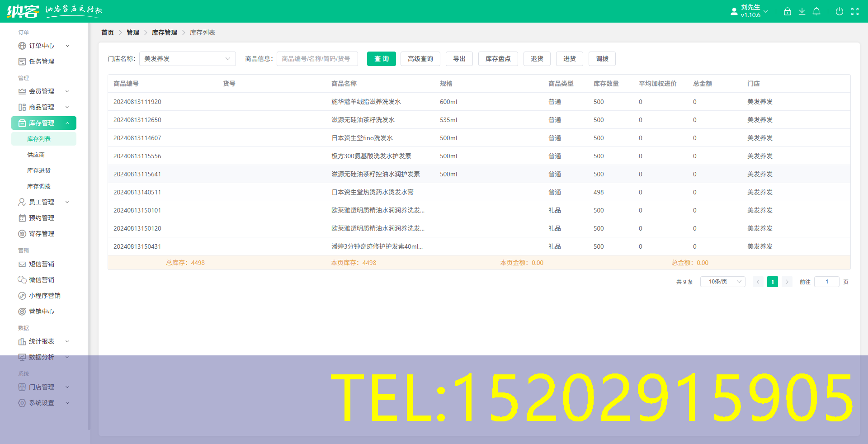This screenshot has height=444, width=868.
Task: Click the 任务管理 sidebar icon
Action: tap(22, 61)
